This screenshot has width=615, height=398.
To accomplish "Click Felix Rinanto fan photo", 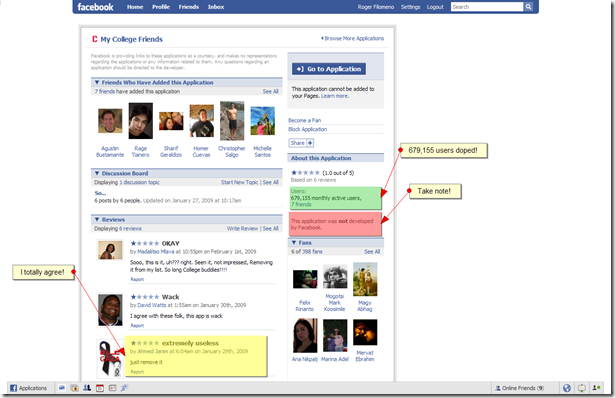I will [305, 279].
